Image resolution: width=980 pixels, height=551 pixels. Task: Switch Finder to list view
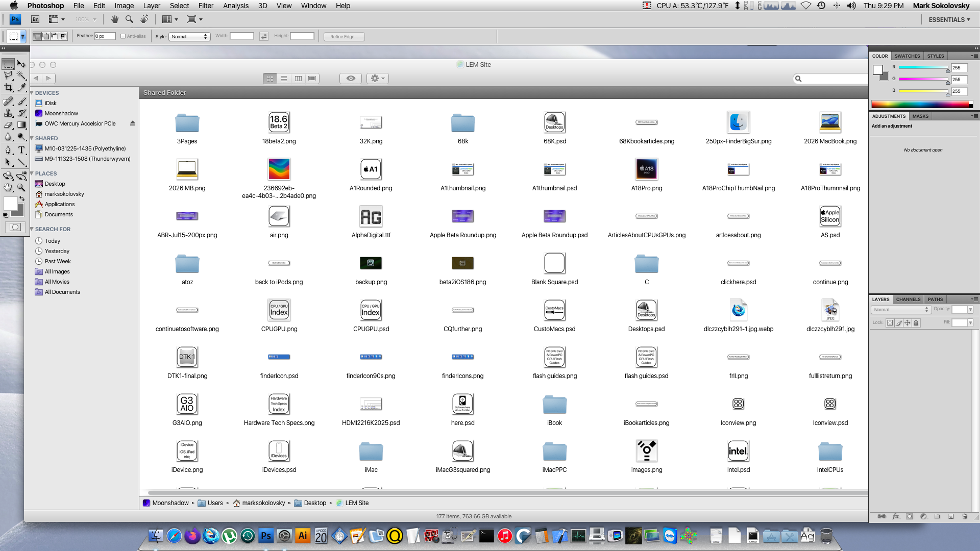pyautogui.click(x=284, y=79)
